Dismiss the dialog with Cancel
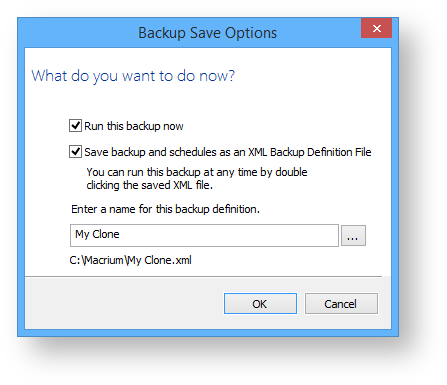 pyautogui.click(x=341, y=304)
